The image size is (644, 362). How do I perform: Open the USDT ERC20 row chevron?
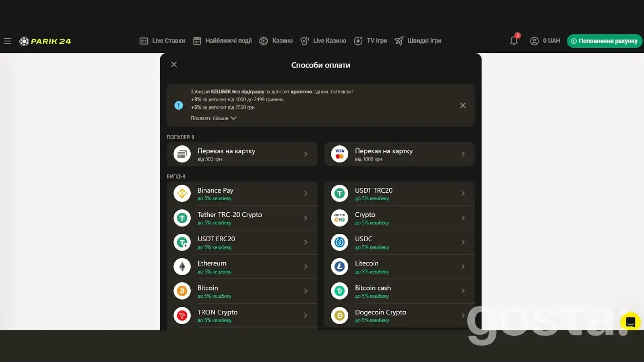coord(305,242)
